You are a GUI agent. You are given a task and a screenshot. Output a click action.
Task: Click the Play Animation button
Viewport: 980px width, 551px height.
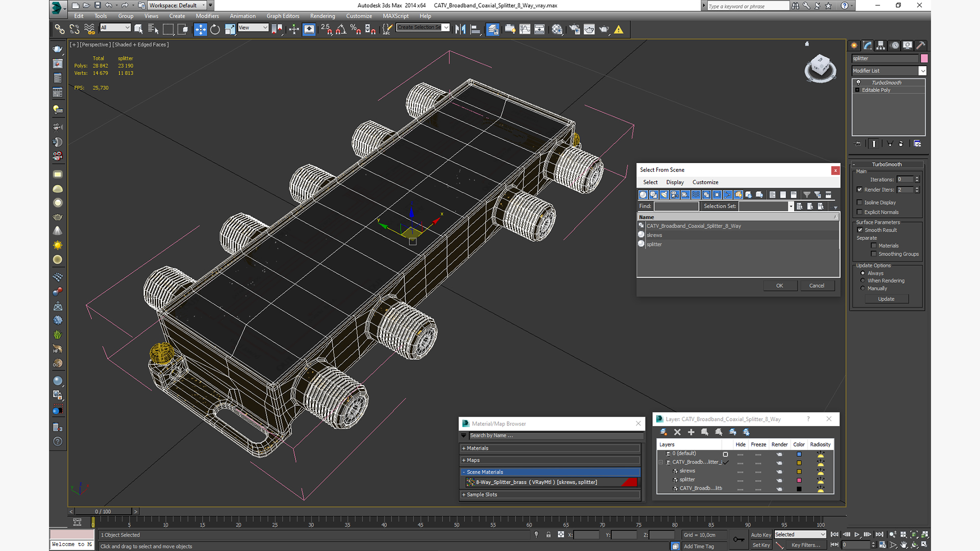pos(857,534)
